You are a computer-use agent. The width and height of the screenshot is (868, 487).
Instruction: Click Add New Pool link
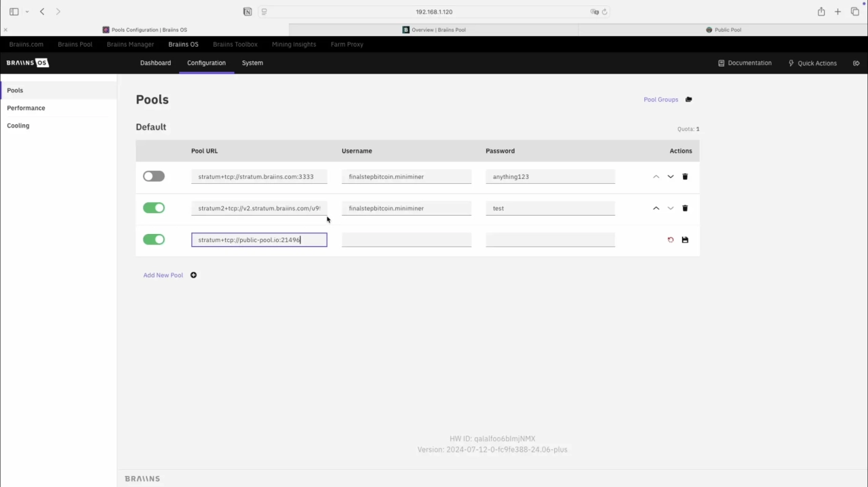point(163,275)
